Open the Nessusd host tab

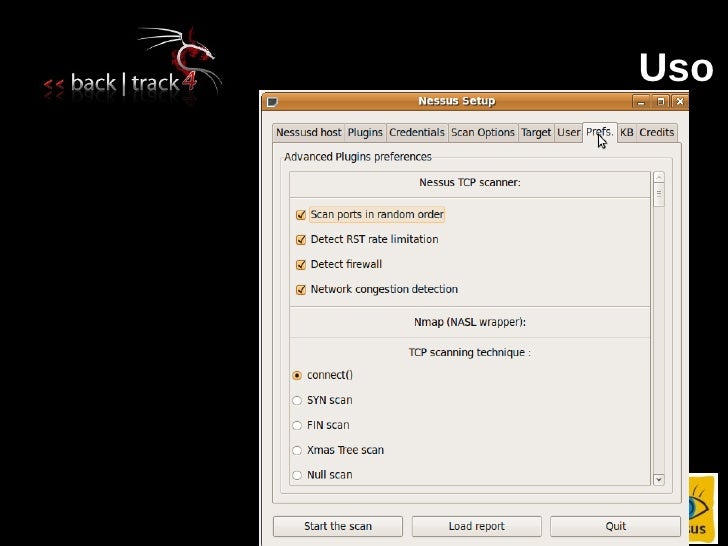(x=309, y=132)
